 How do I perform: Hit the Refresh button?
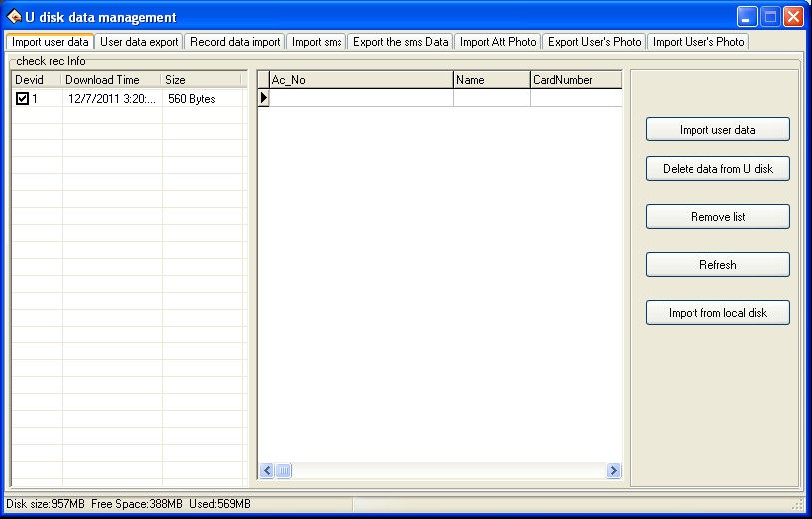tap(717, 265)
